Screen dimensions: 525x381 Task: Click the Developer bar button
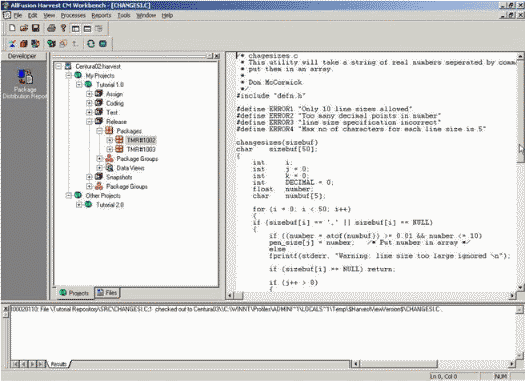click(x=22, y=56)
